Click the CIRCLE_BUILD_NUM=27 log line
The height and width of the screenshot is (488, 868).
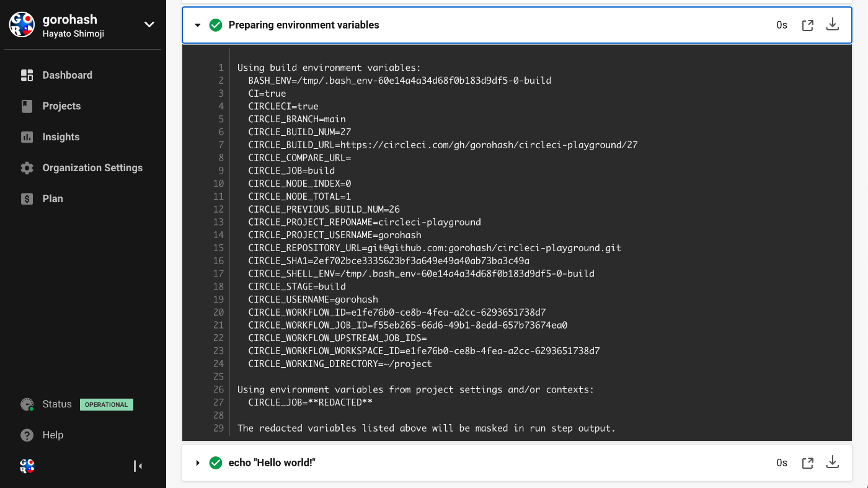299,132
